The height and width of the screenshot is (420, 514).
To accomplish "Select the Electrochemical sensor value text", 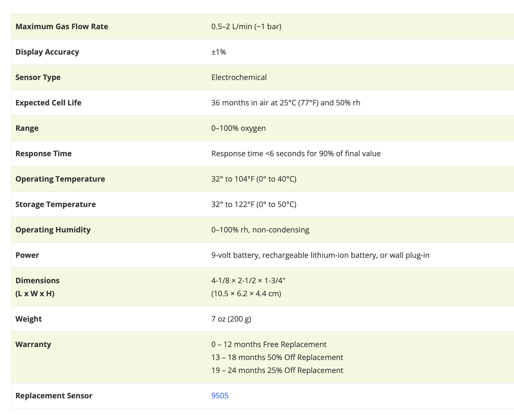I will coord(239,77).
